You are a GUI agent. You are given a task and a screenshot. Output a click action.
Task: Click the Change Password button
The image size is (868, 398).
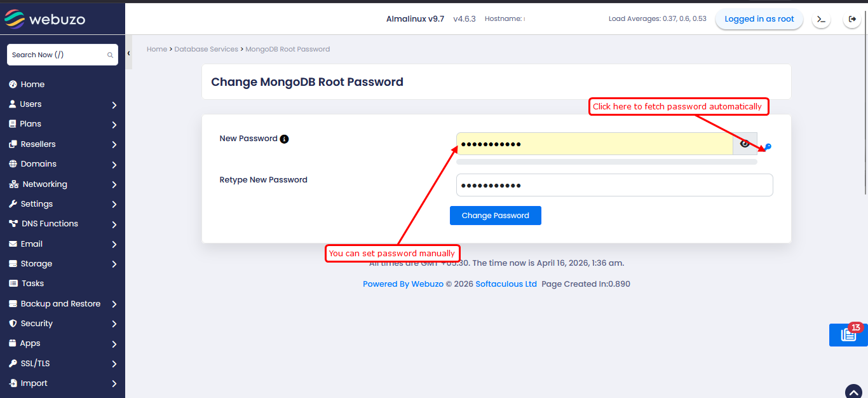[x=495, y=216]
